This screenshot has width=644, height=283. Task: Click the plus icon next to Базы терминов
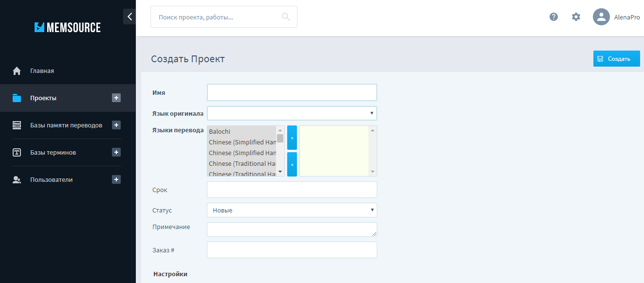pos(116,152)
